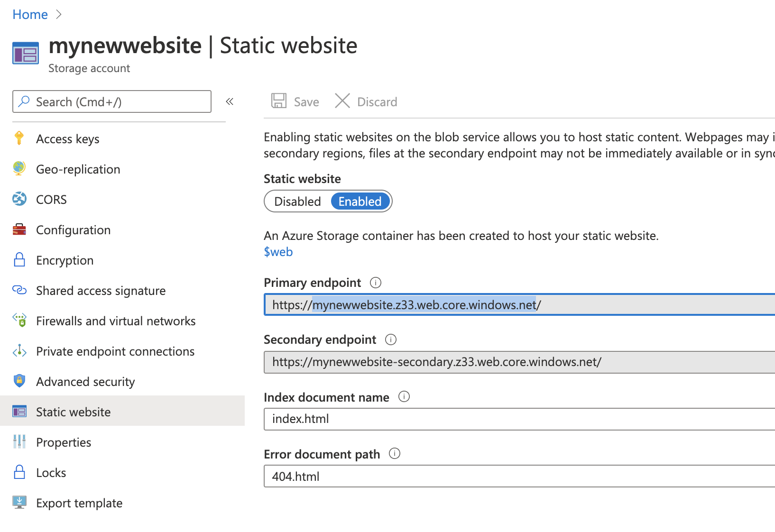Collapse the sidebar with double chevron

[x=230, y=101]
